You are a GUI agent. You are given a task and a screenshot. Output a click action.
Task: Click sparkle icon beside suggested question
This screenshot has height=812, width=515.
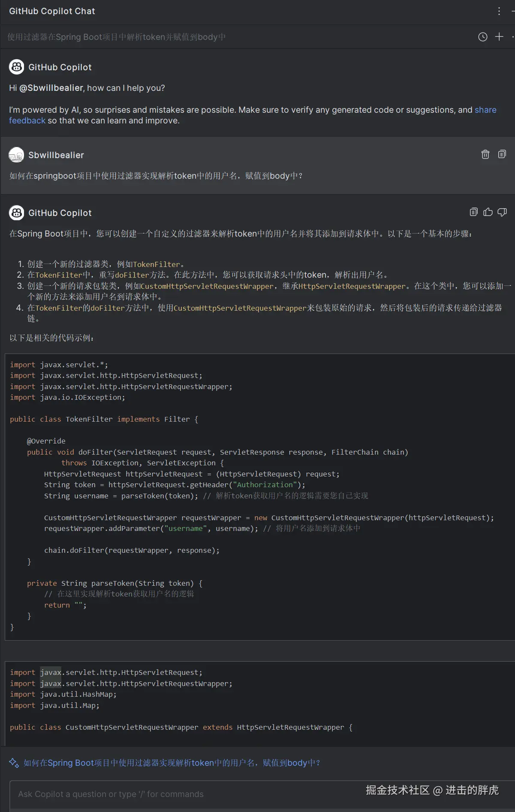pos(14,763)
